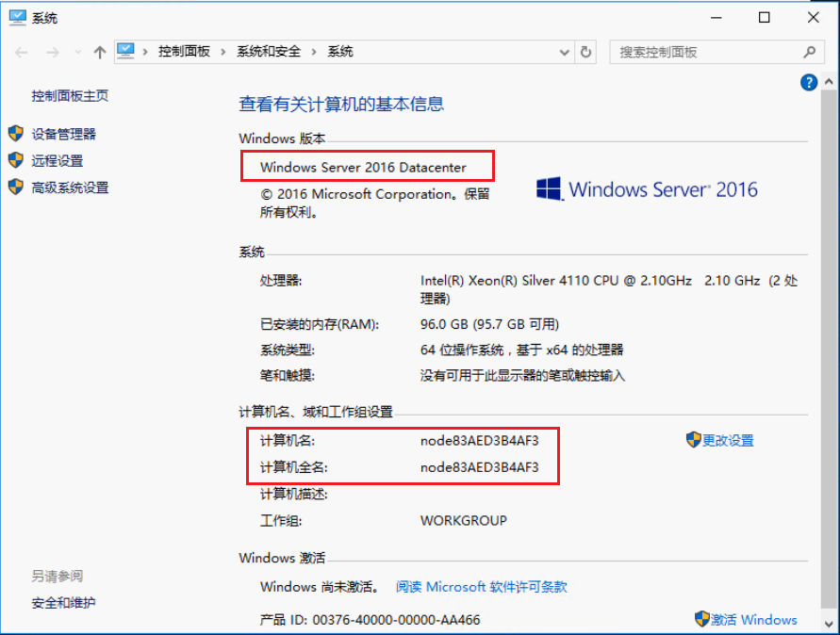Screen dimensions: 840x635
Task: Click the shield icon next to 更改设置
Action: point(693,440)
